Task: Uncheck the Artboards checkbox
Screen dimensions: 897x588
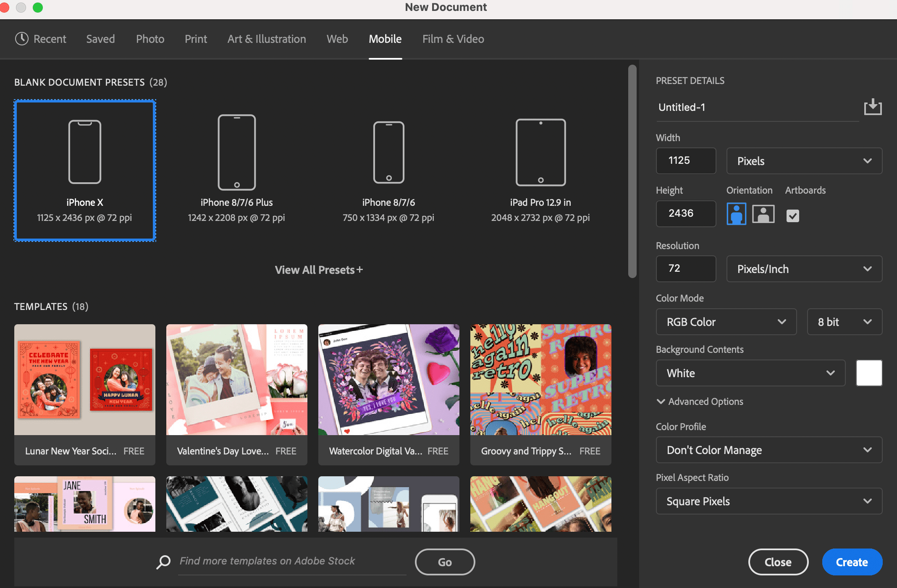Action: pos(793,216)
